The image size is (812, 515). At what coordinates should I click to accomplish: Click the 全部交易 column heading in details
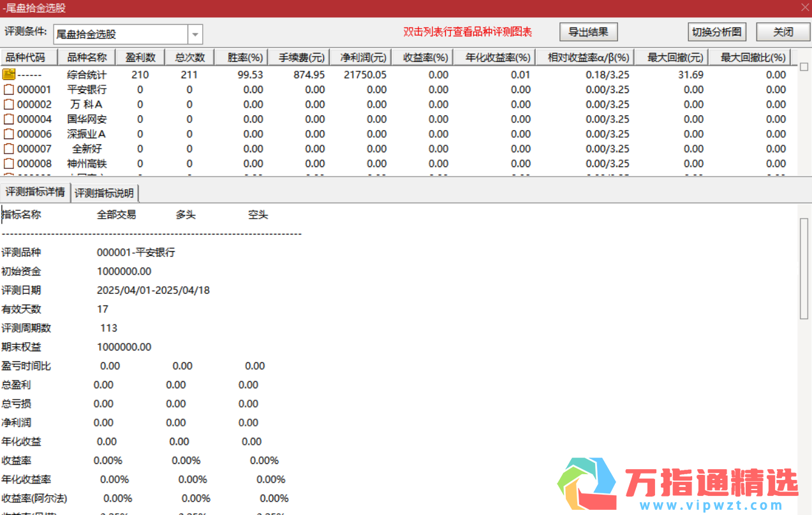click(116, 215)
